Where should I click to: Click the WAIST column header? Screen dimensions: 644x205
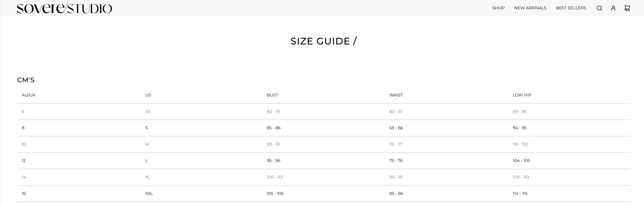pos(396,95)
